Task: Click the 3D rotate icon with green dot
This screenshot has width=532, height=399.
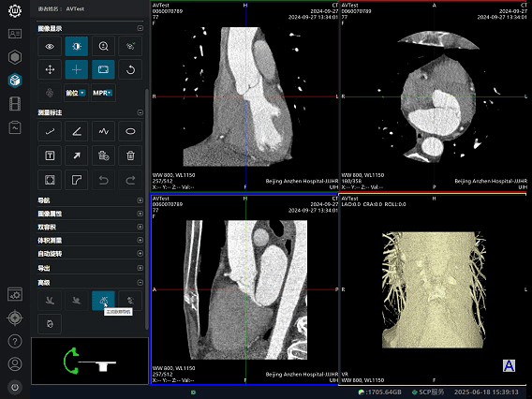Action: tap(130, 46)
